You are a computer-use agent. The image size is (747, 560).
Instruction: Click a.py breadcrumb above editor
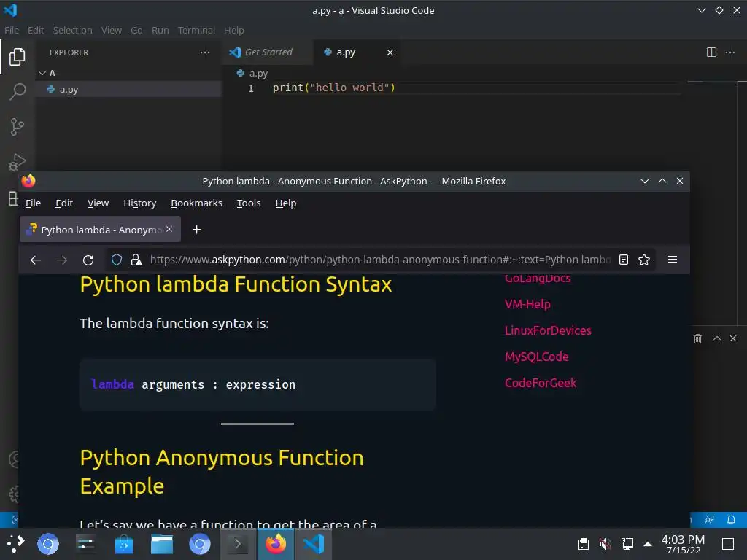click(252, 74)
